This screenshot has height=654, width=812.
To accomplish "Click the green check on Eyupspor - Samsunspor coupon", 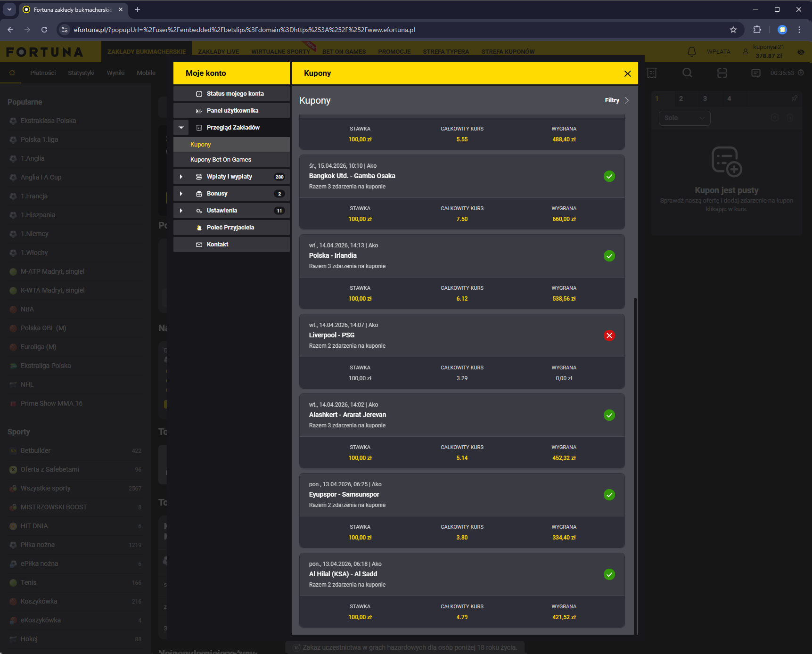I will point(609,495).
